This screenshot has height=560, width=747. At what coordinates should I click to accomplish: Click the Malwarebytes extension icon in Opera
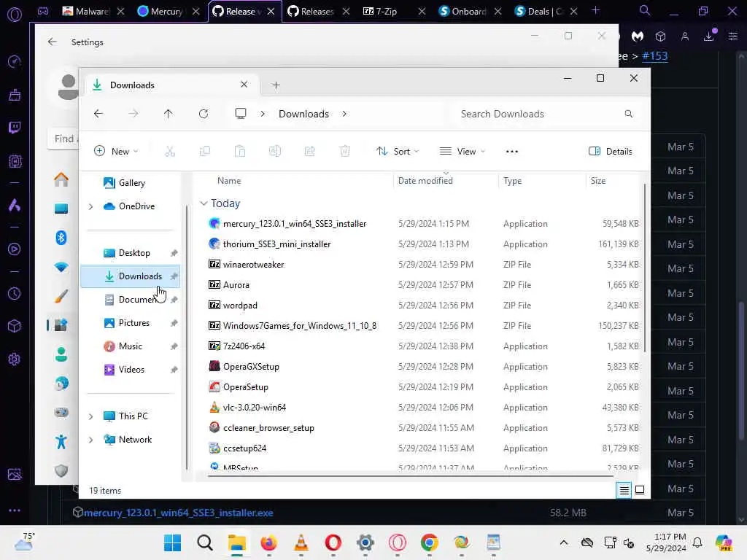638,36
